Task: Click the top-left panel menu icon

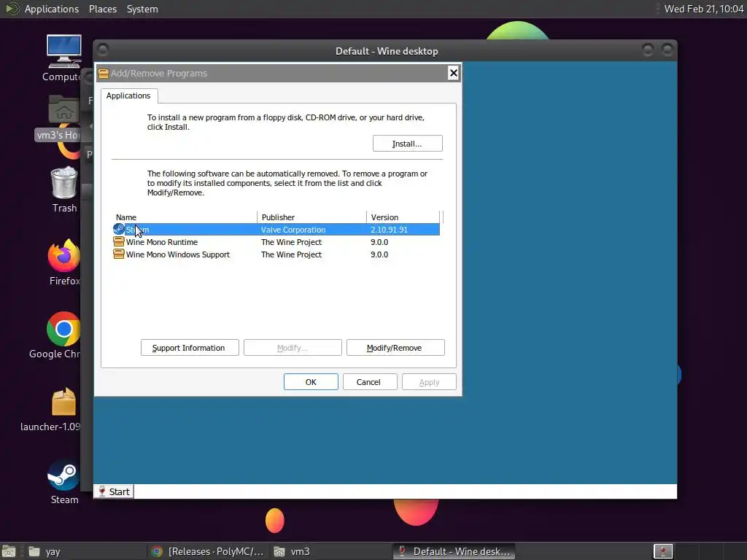Action: click(x=12, y=9)
